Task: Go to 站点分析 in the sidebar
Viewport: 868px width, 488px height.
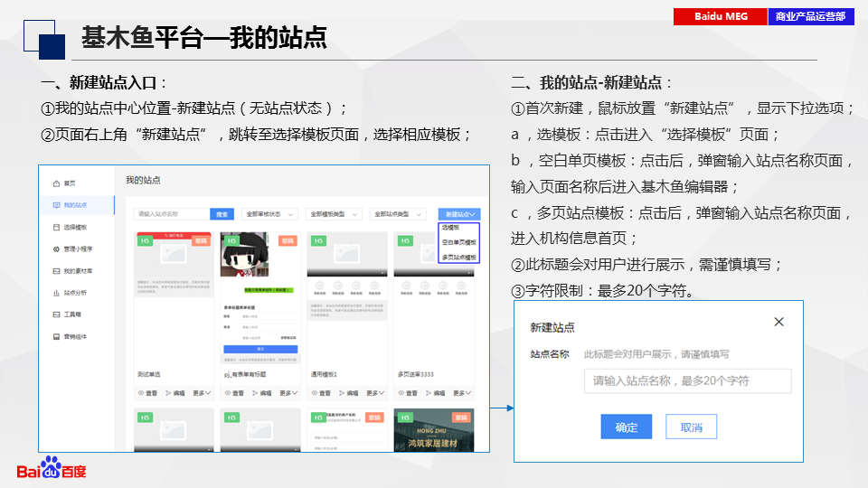Action: (x=75, y=293)
